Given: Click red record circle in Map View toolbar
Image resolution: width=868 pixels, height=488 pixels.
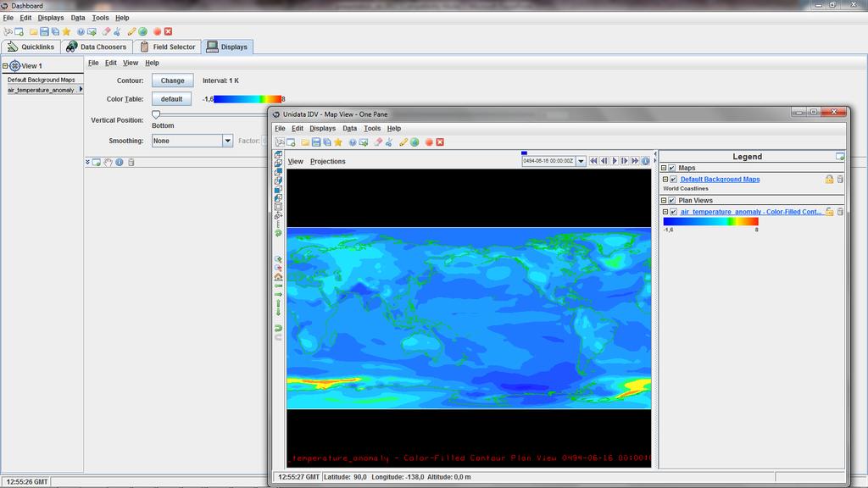Looking at the screenshot, I should click(429, 142).
